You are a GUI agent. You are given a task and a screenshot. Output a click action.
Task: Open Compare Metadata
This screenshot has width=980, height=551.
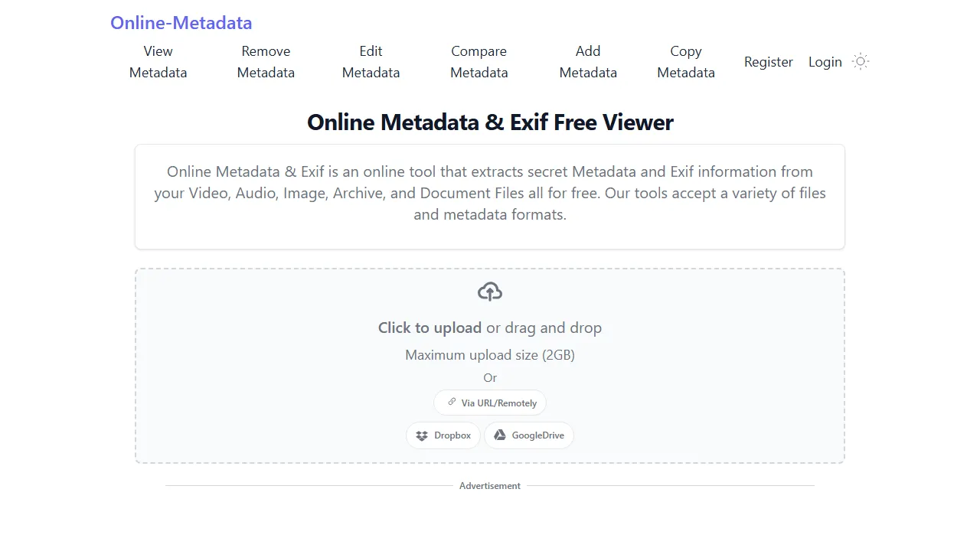(x=479, y=61)
